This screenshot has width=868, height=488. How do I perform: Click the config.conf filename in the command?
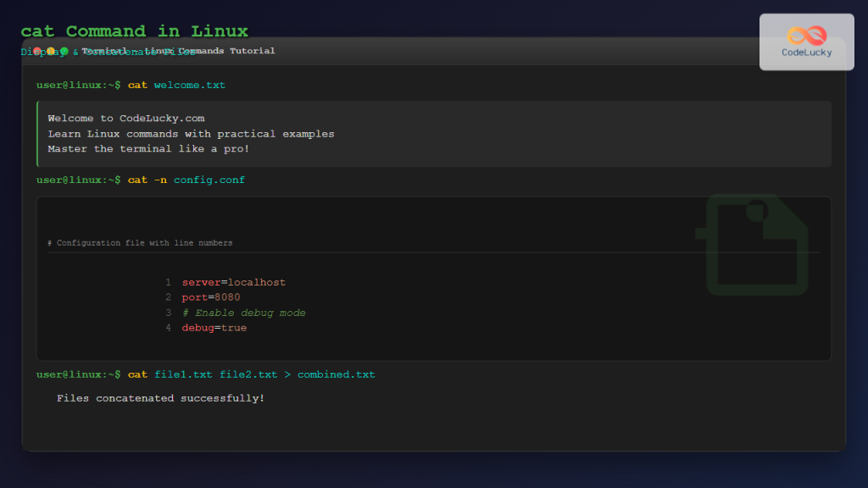pos(209,180)
